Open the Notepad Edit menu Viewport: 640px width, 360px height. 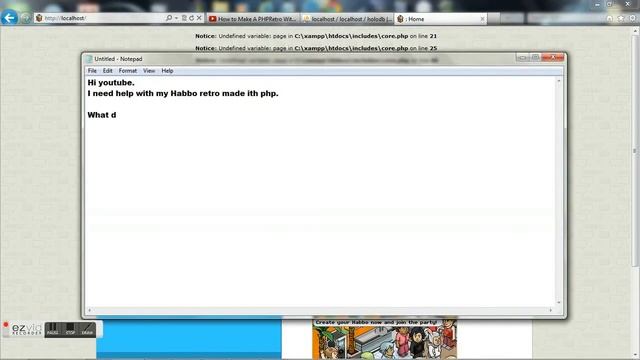pos(107,71)
